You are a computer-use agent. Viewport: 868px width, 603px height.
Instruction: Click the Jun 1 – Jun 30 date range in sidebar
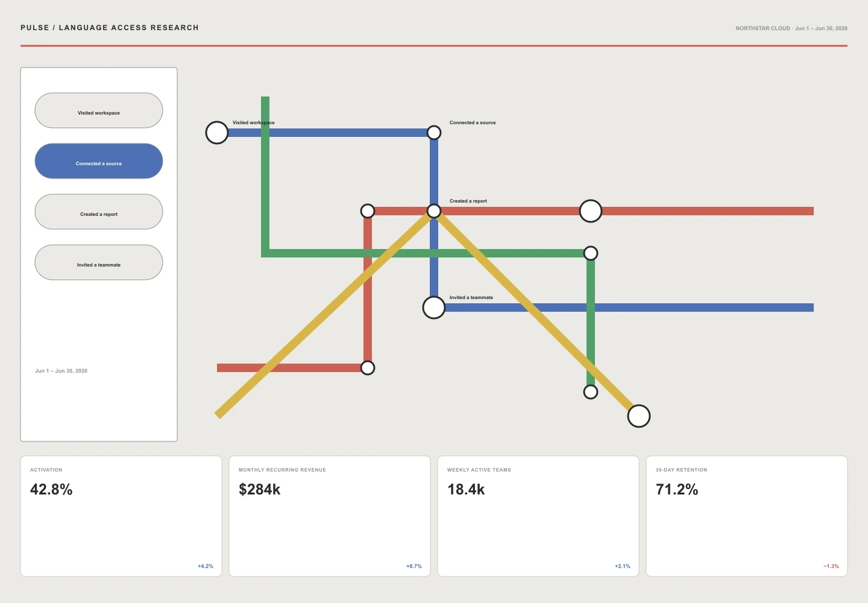pos(61,371)
